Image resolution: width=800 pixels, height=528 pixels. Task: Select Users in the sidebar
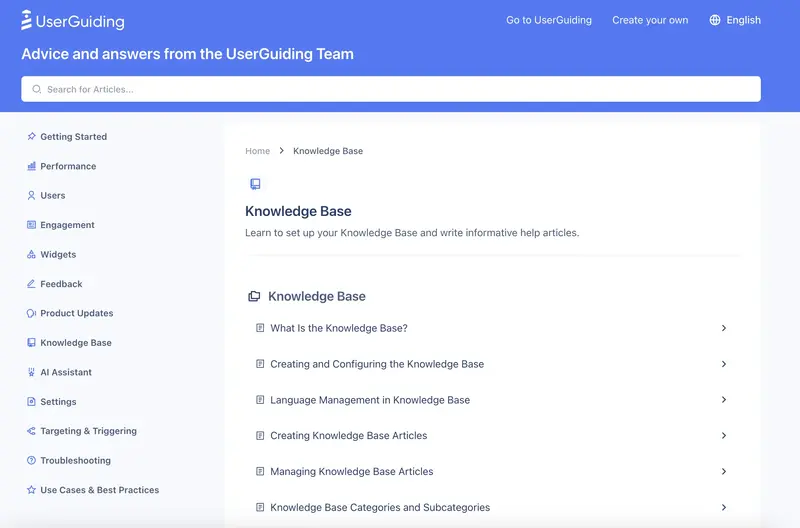[x=53, y=195]
